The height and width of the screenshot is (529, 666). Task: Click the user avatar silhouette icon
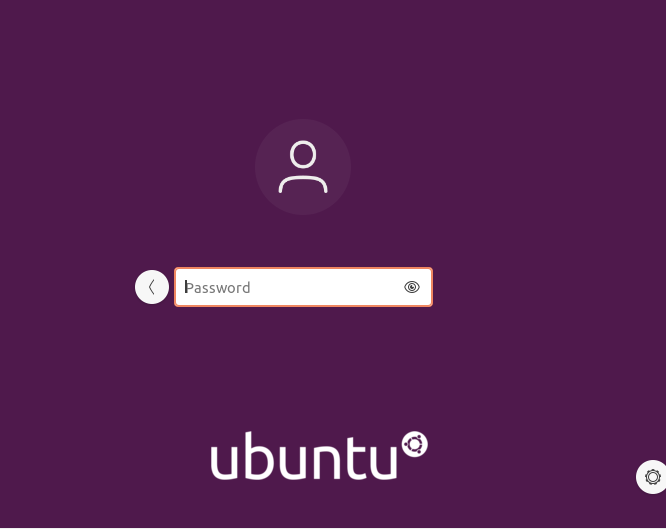point(303,167)
